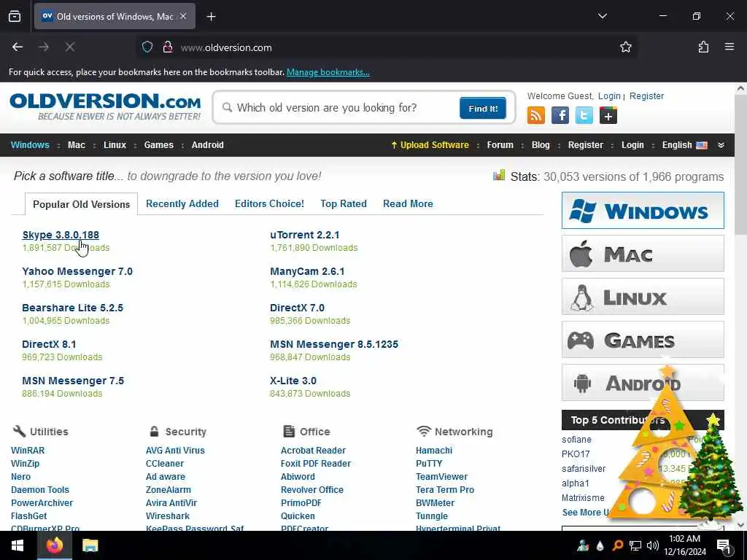The width and height of the screenshot is (747, 560).
Task: Open the WinRAR utilities link
Action: click(28, 450)
